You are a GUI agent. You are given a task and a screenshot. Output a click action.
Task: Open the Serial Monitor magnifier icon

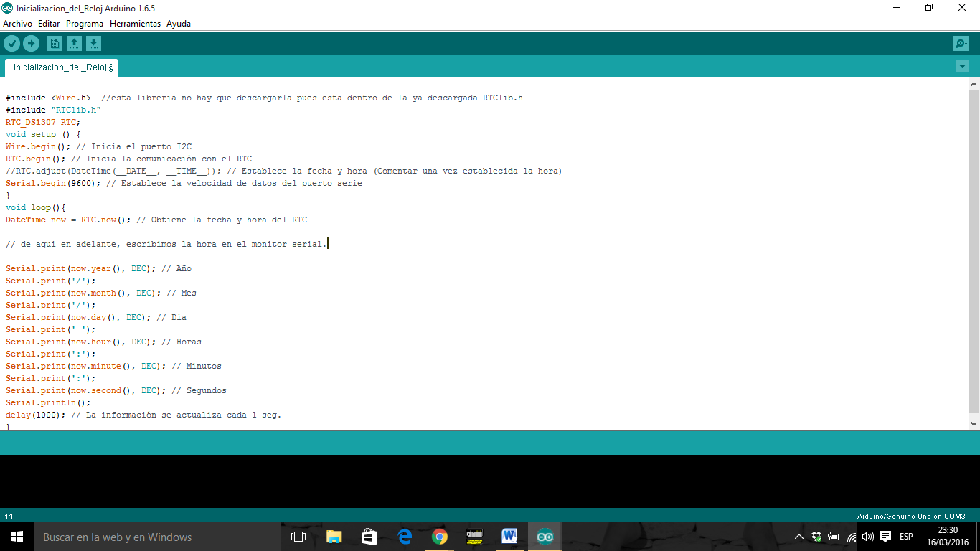pyautogui.click(x=960, y=43)
